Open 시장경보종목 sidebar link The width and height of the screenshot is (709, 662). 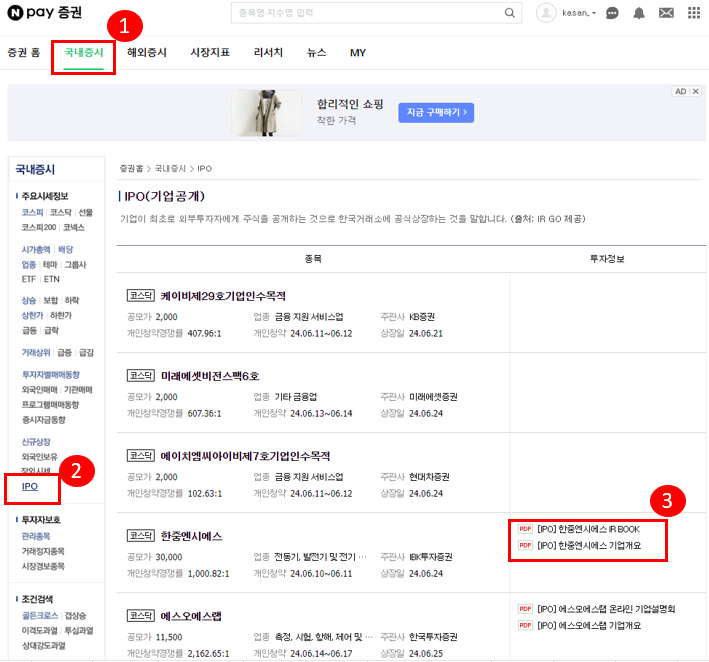point(43,566)
